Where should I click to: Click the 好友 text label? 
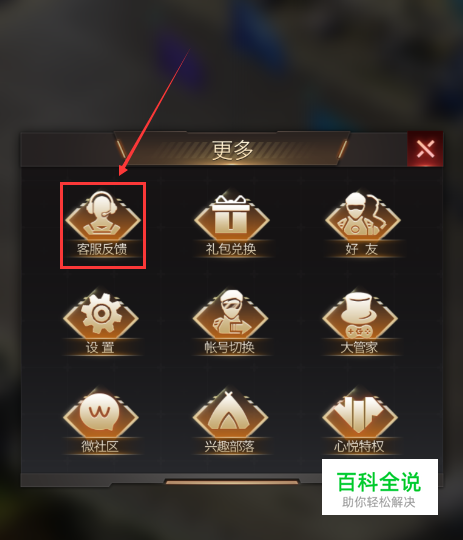[362, 249]
